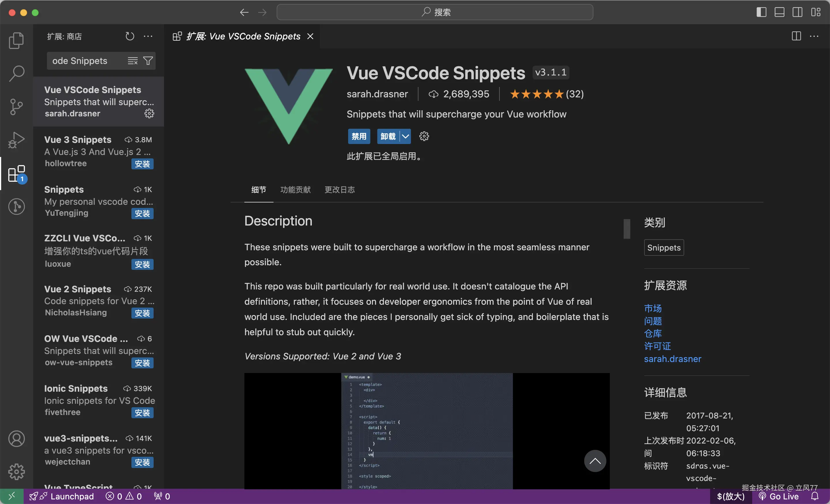Open sarah.drasner link under resources

point(672,359)
